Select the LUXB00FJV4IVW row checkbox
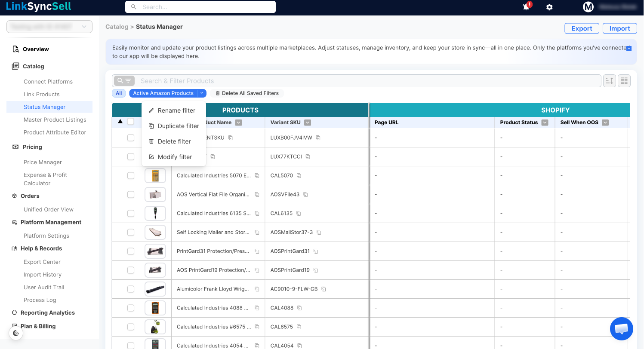The height and width of the screenshot is (349, 644). [x=131, y=138]
